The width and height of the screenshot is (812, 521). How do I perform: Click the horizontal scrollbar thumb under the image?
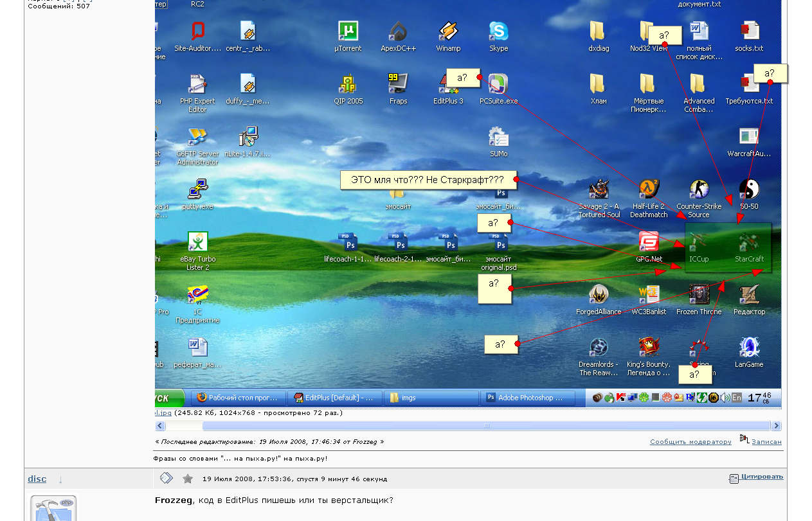pos(486,426)
